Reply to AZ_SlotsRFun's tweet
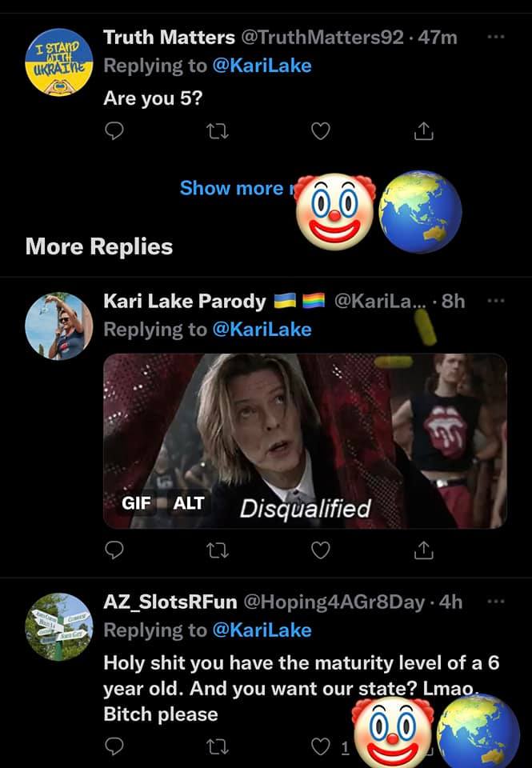 [115, 747]
